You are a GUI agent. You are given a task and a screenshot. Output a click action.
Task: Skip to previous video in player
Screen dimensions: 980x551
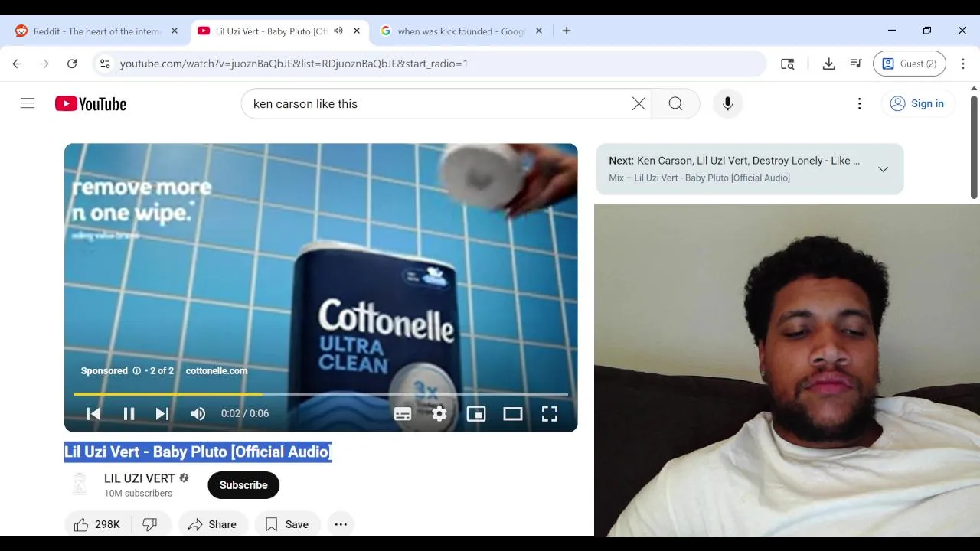[x=93, y=414]
